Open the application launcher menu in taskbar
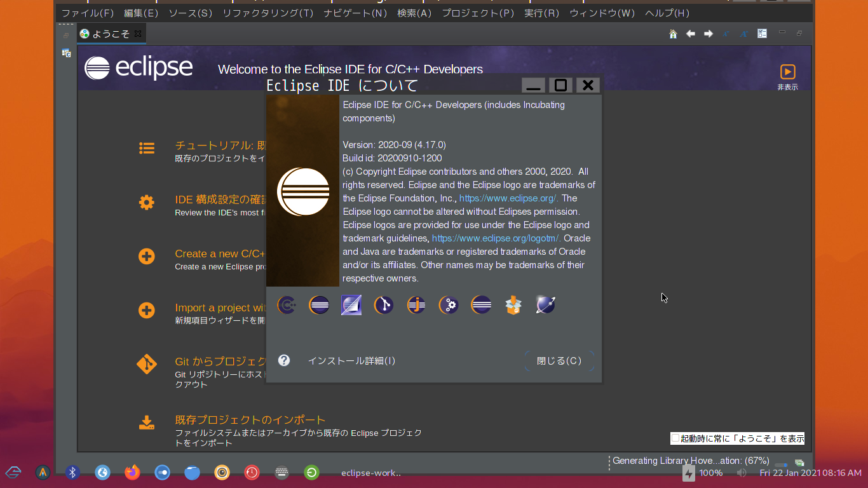868x488 pixels. [x=13, y=472]
